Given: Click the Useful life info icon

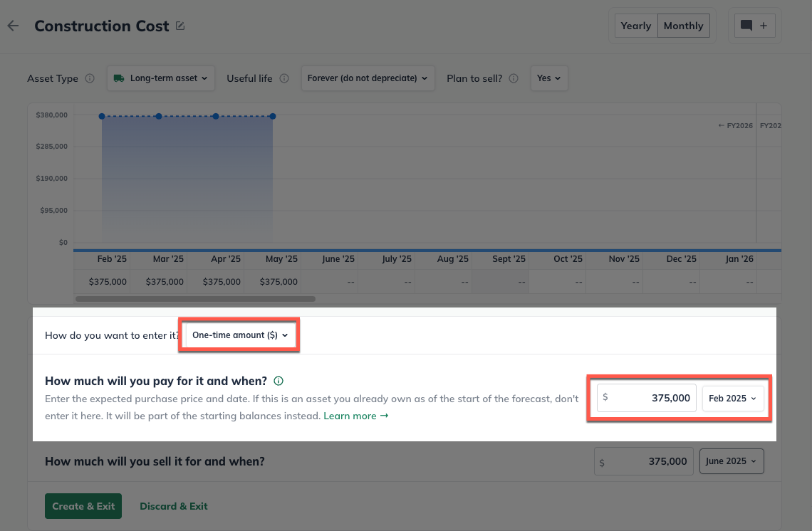Looking at the screenshot, I should [x=284, y=78].
